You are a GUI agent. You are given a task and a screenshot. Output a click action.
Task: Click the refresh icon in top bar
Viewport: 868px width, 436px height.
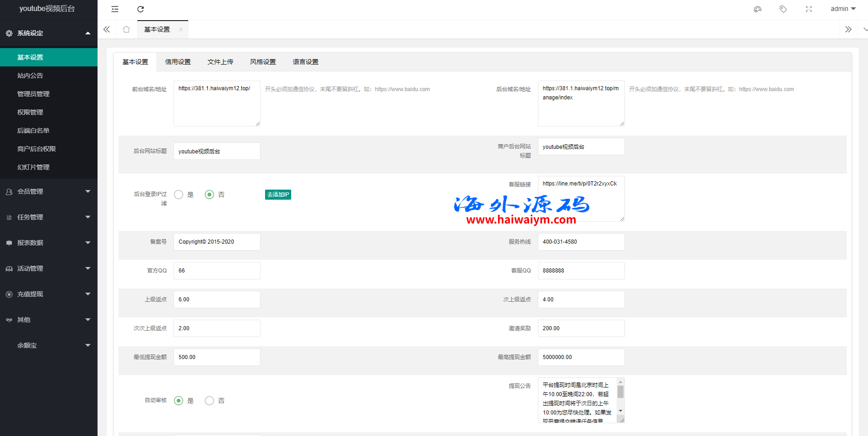point(141,9)
